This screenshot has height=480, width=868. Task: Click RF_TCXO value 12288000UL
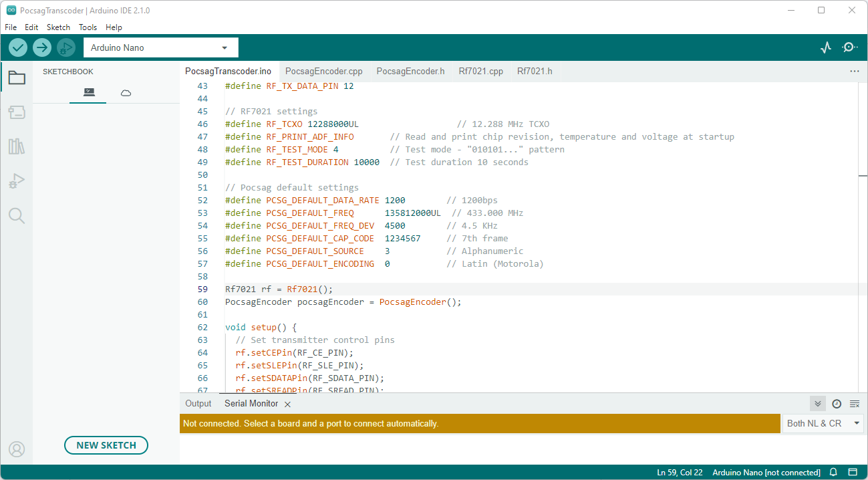(333, 124)
